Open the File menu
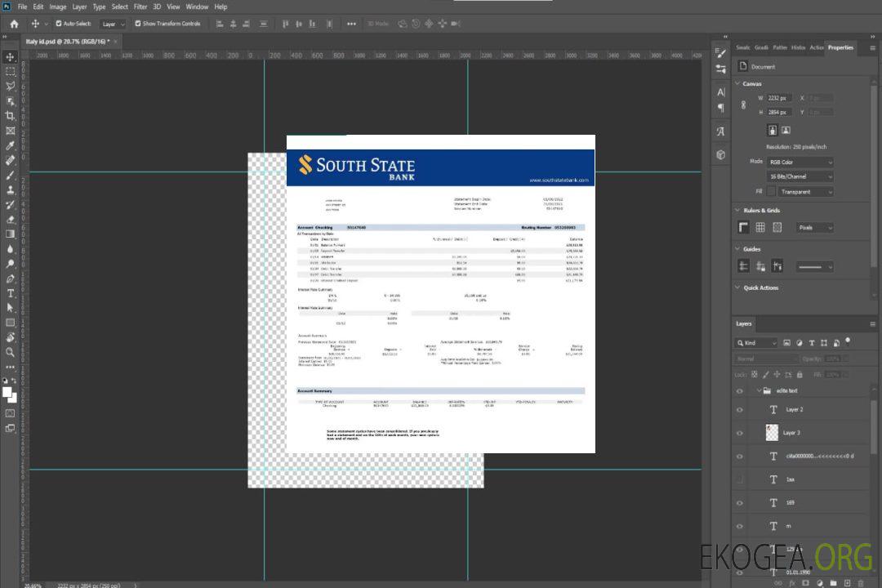 point(22,7)
